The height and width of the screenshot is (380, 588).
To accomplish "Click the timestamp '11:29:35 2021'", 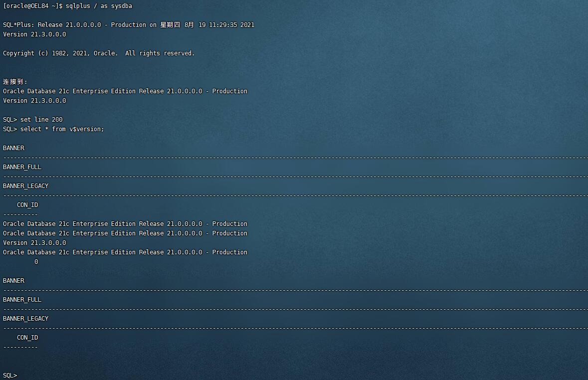I will [x=231, y=25].
